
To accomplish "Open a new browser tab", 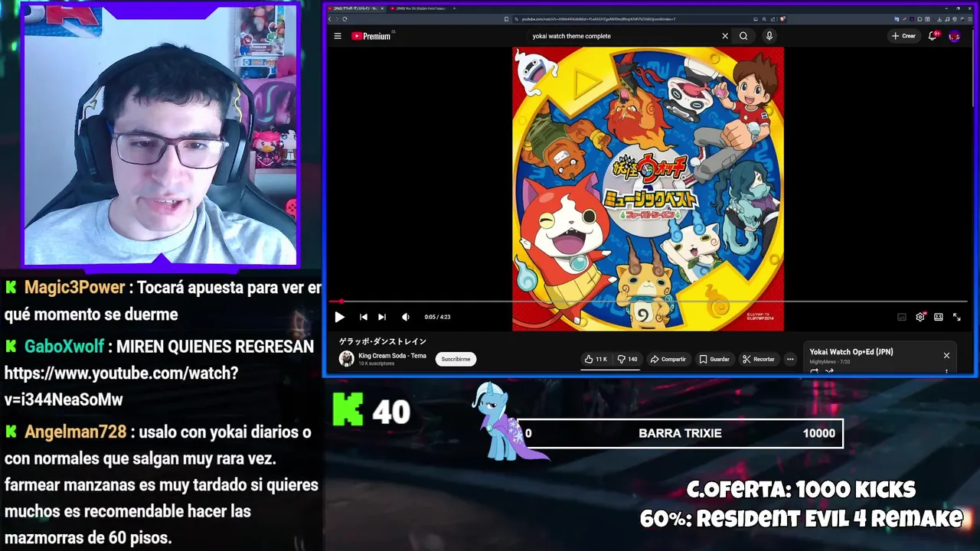I will click(454, 8).
